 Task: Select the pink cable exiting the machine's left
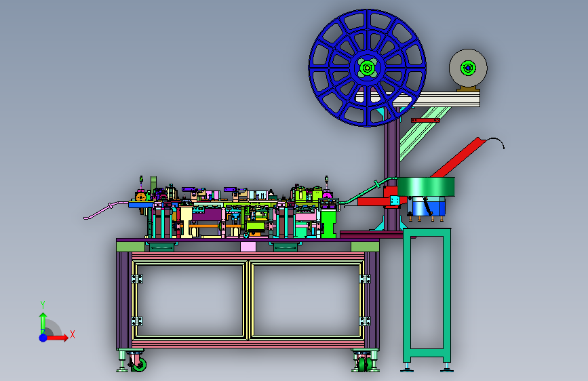coord(106,210)
